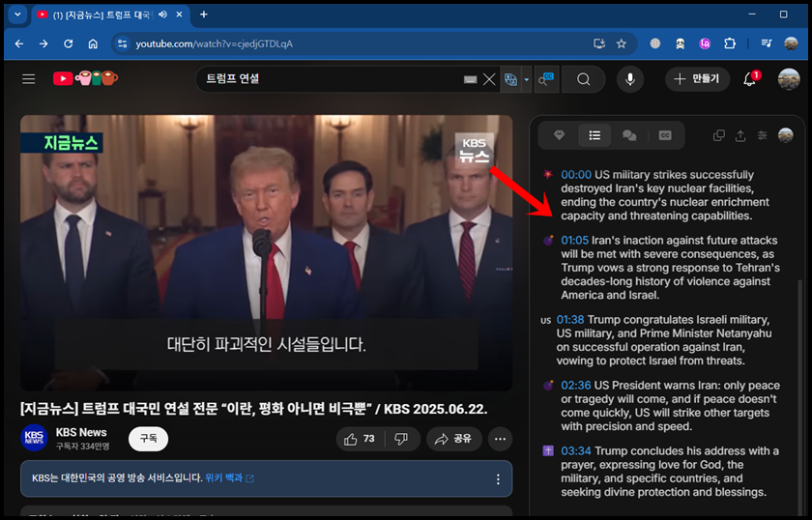The image size is (812, 520).
Task: Reload the page
Action: [x=68, y=44]
